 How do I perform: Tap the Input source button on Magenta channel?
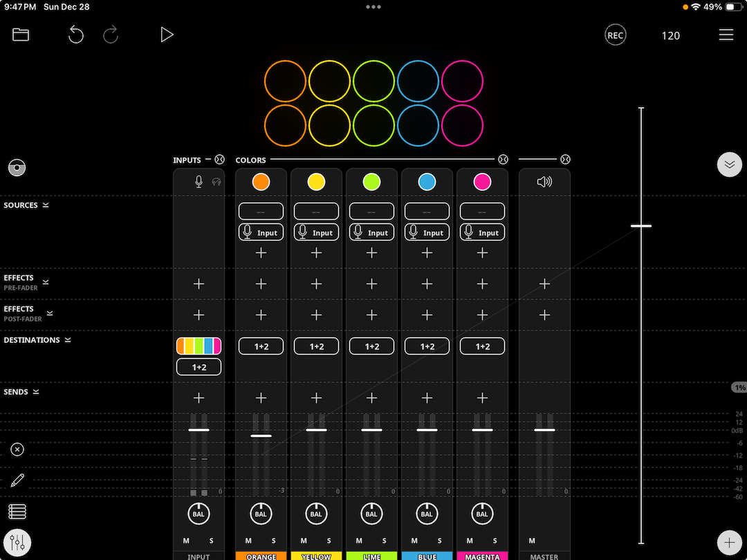(x=482, y=232)
